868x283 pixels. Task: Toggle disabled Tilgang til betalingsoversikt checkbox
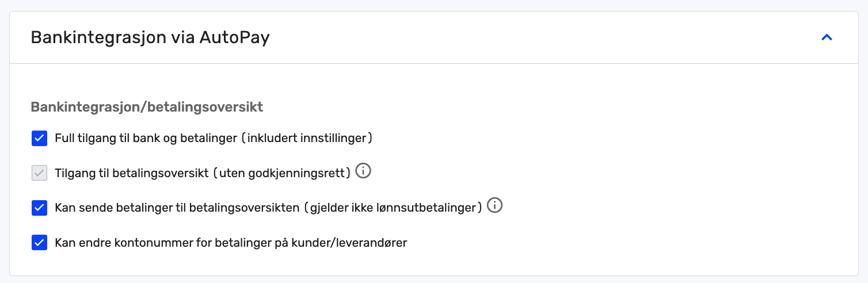coord(39,173)
